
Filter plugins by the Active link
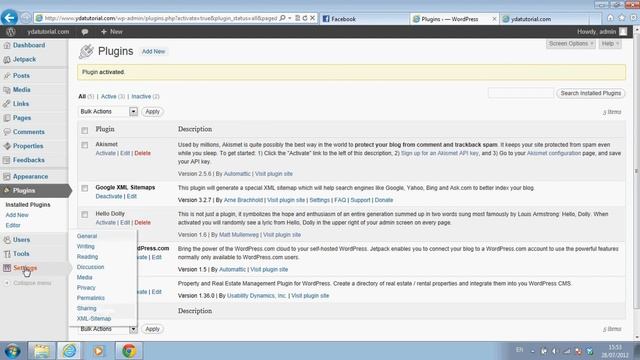[x=109, y=97]
